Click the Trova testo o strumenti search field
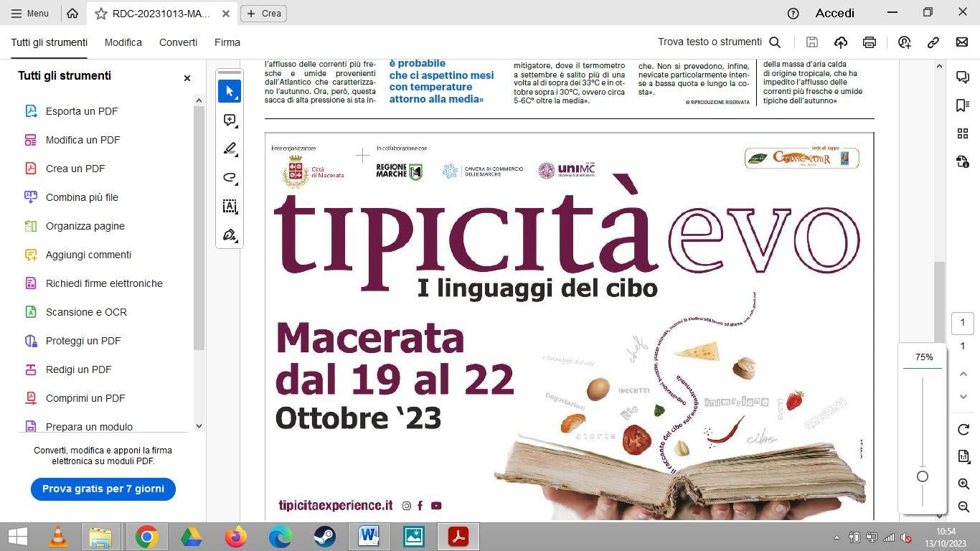This screenshot has width=980, height=551. pos(719,42)
